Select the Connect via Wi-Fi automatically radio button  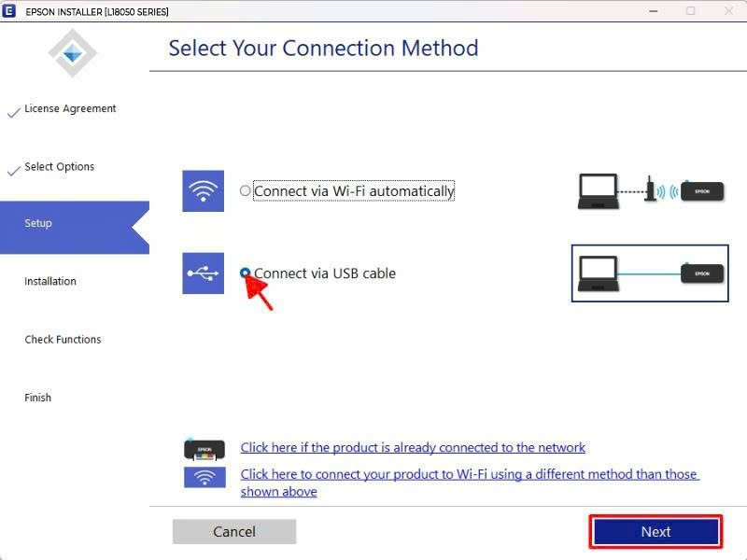pyautogui.click(x=245, y=191)
